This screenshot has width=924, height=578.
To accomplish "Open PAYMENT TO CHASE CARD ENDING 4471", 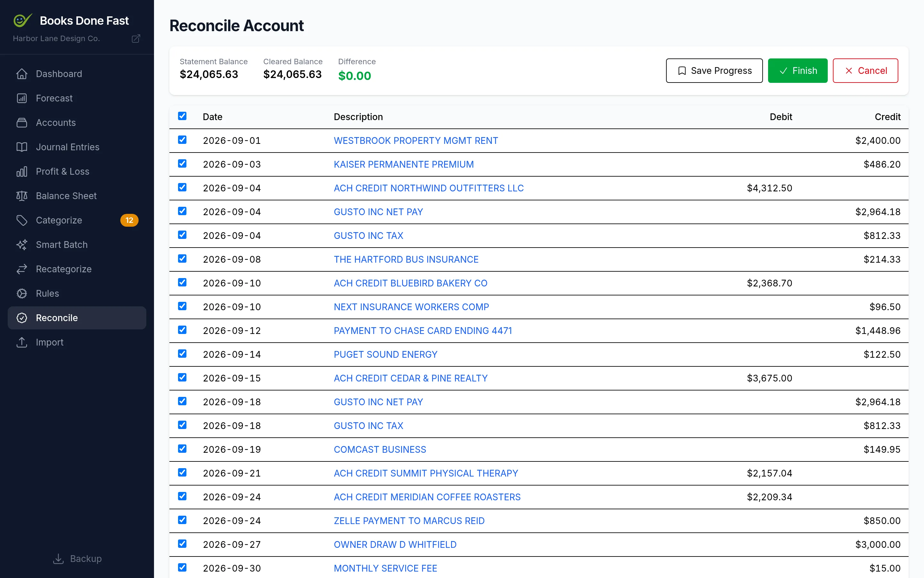I will coord(423,331).
